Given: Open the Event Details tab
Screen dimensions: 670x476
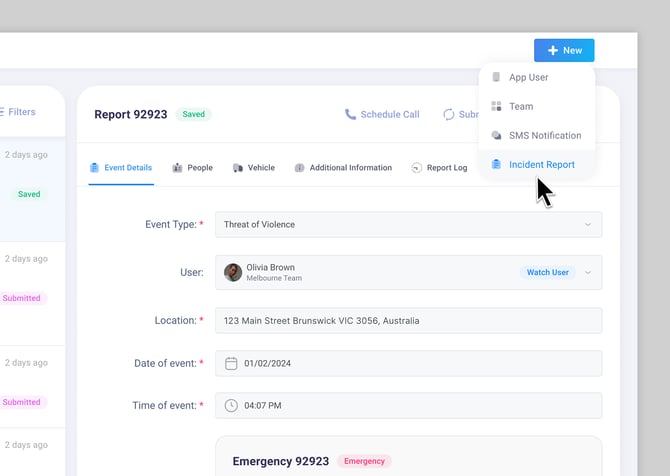Looking at the screenshot, I should pyautogui.click(x=121, y=167).
